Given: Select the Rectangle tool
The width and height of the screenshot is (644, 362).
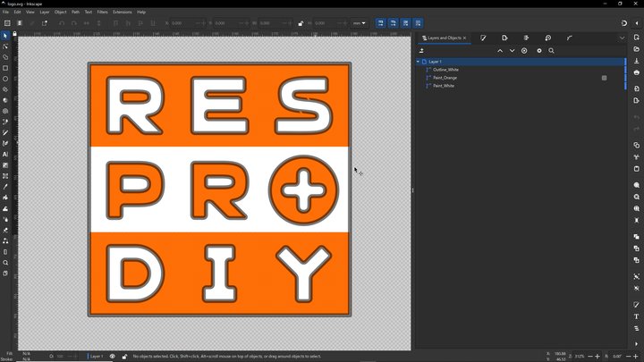Looking at the screenshot, I should (5, 68).
